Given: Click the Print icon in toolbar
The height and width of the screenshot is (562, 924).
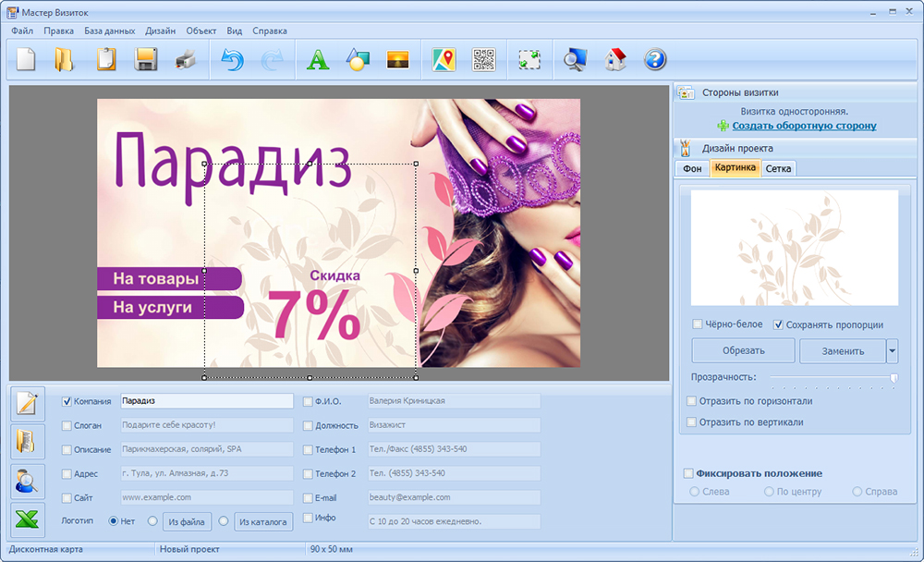Looking at the screenshot, I should click(185, 60).
